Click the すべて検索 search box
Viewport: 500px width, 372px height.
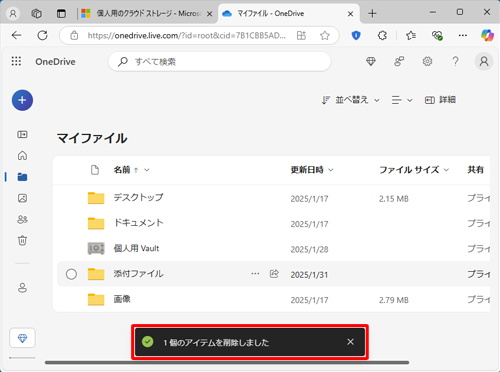point(220,62)
